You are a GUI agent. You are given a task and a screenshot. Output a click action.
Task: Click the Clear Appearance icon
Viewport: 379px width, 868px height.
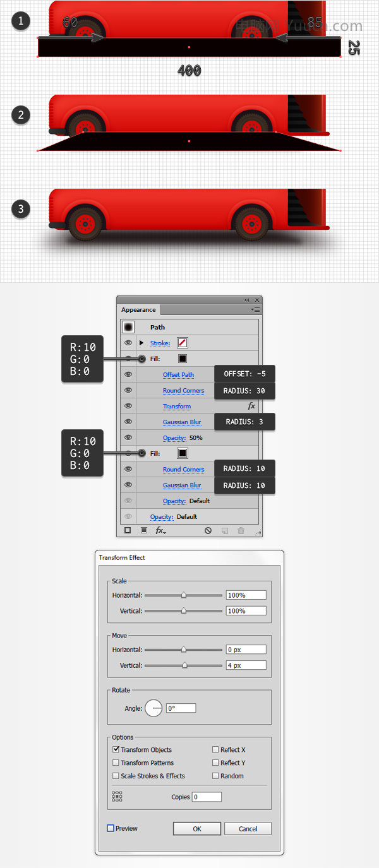click(208, 531)
